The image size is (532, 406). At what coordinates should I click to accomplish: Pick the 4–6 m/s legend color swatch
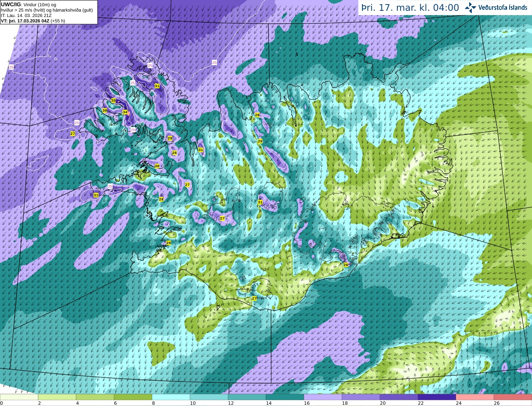pos(95,397)
